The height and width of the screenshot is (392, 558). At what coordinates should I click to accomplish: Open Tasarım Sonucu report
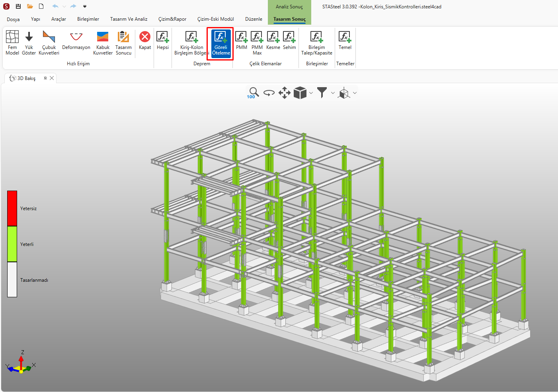(123, 42)
